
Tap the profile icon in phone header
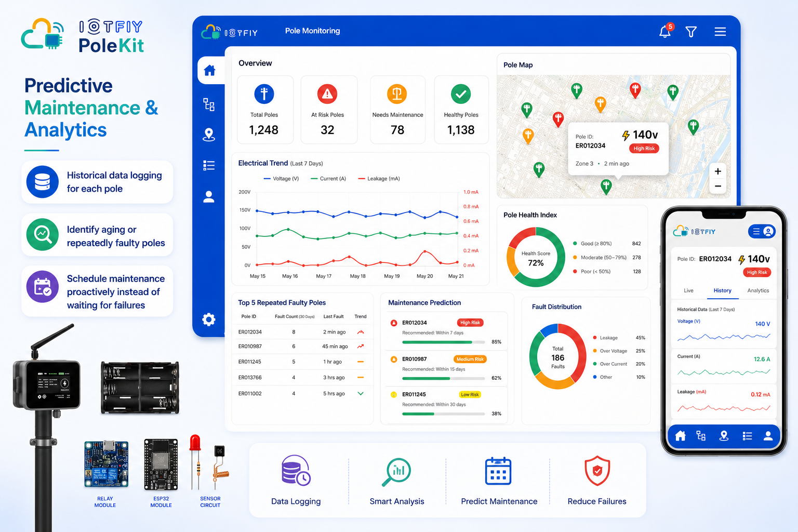click(768, 232)
